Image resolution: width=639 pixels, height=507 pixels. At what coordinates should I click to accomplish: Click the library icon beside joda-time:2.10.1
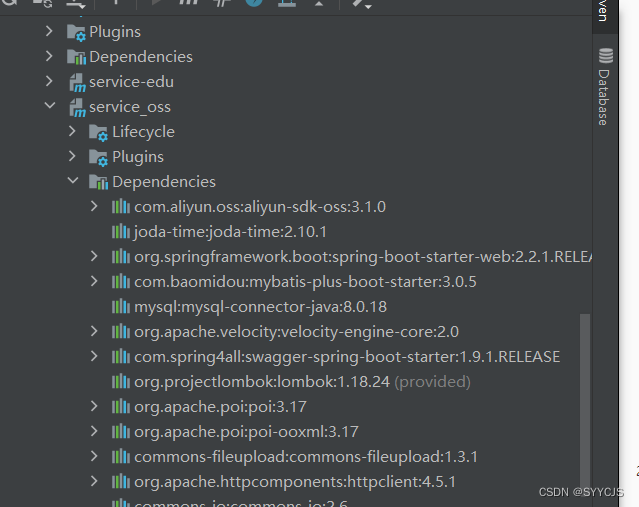click(121, 231)
